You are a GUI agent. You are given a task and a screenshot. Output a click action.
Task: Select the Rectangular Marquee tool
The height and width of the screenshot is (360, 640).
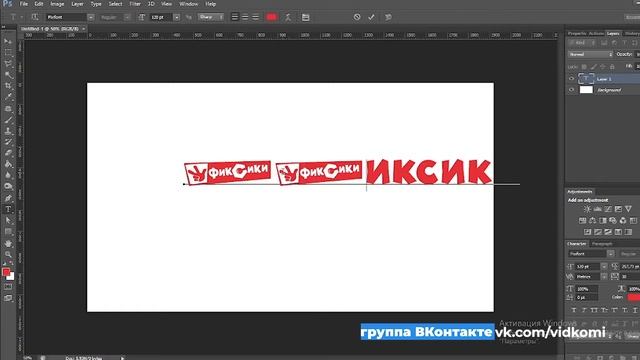tap(8, 53)
